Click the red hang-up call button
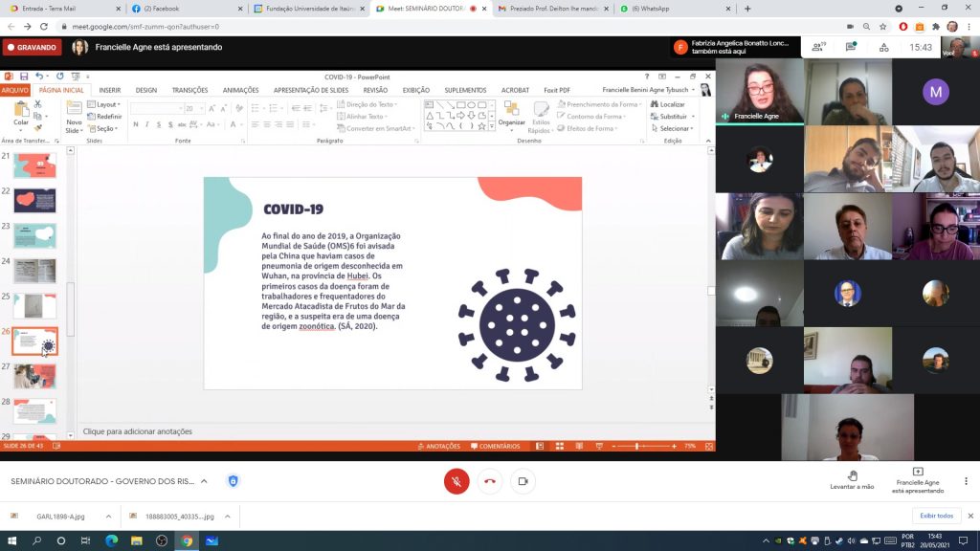 point(490,481)
